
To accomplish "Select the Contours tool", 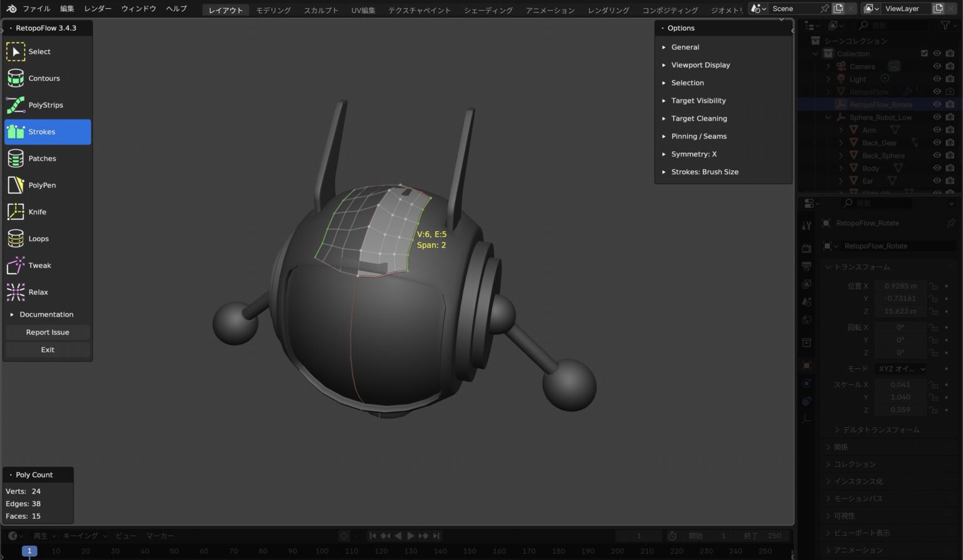I will (44, 78).
